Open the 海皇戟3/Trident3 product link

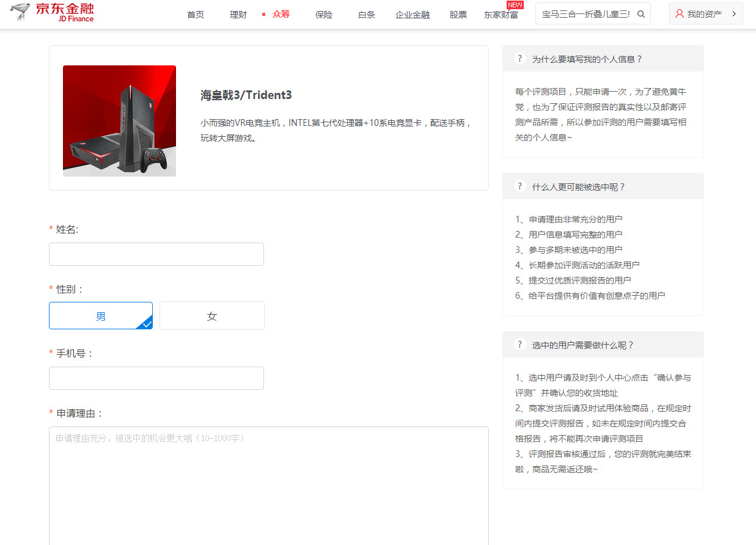(x=246, y=95)
